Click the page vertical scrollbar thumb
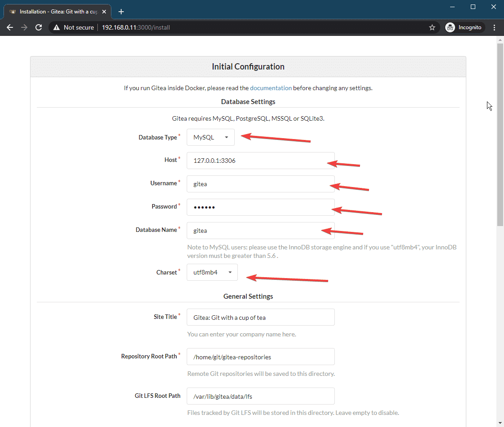This screenshot has height=427, width=504. 500,135
